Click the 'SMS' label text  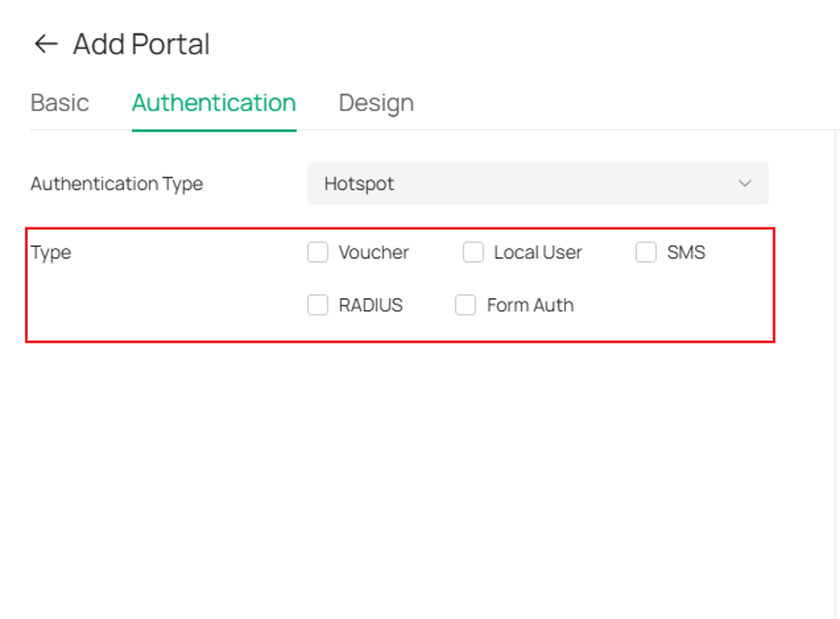point(686,252)
